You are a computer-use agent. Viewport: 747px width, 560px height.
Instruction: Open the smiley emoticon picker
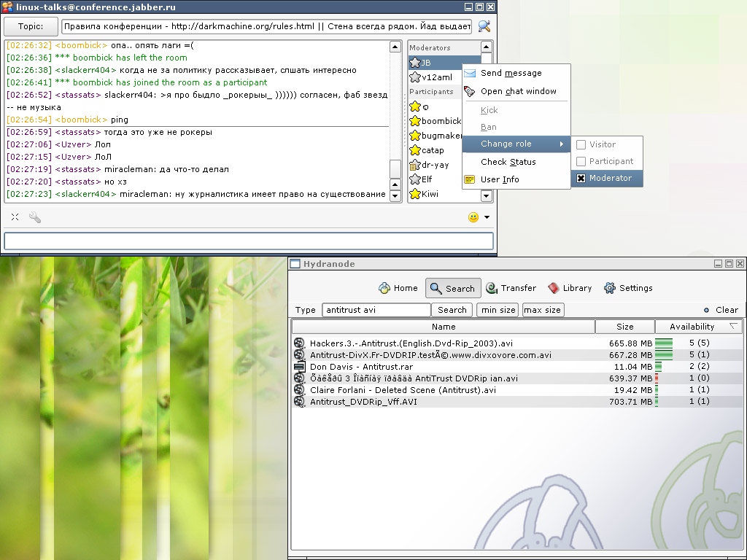pyautogui.click(x=473, y=217)
